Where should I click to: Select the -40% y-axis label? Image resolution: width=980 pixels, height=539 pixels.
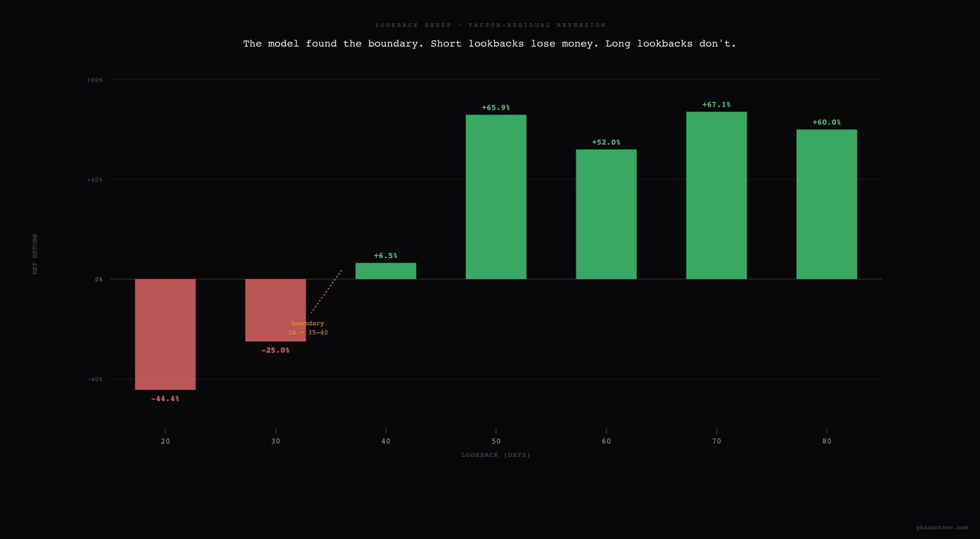click(95, 380)
